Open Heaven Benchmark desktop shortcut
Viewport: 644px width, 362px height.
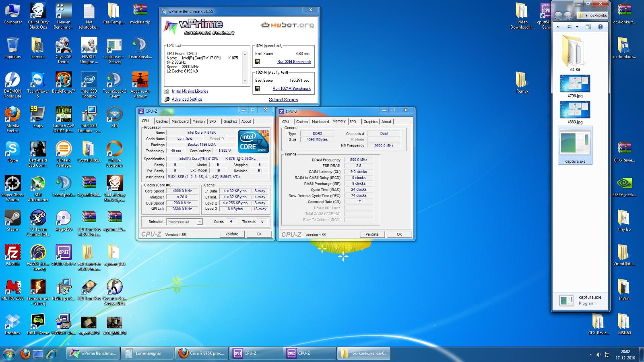[x=64, y=16]
